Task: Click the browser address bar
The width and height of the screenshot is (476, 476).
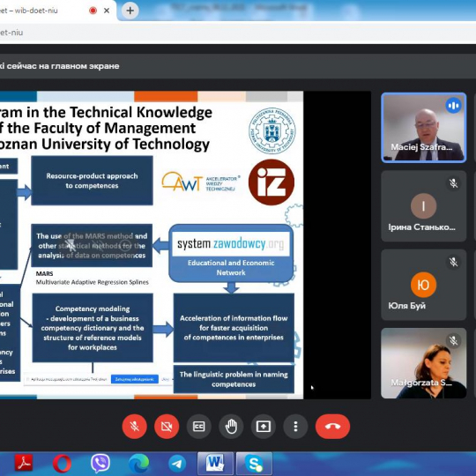Action: [x=238, y=33]
